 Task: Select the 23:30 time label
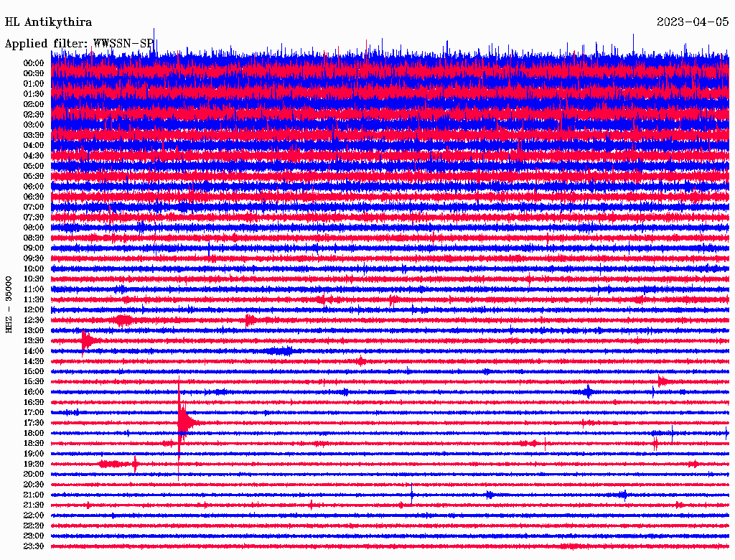[34, 546]
